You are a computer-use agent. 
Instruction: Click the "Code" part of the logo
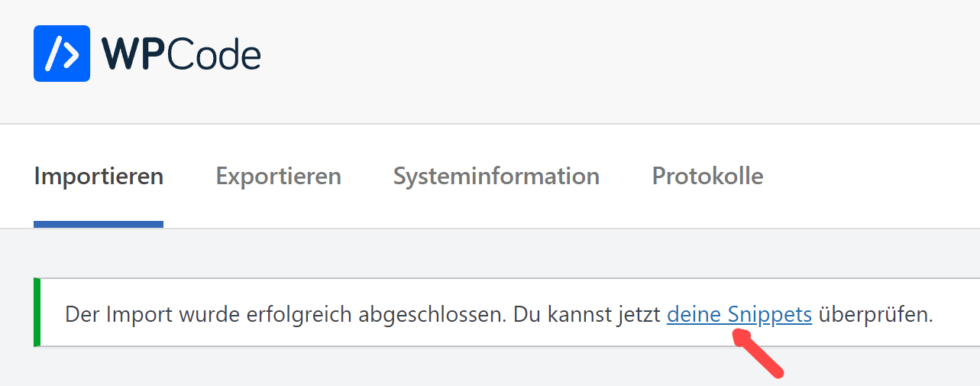click(x=215, y=54)
